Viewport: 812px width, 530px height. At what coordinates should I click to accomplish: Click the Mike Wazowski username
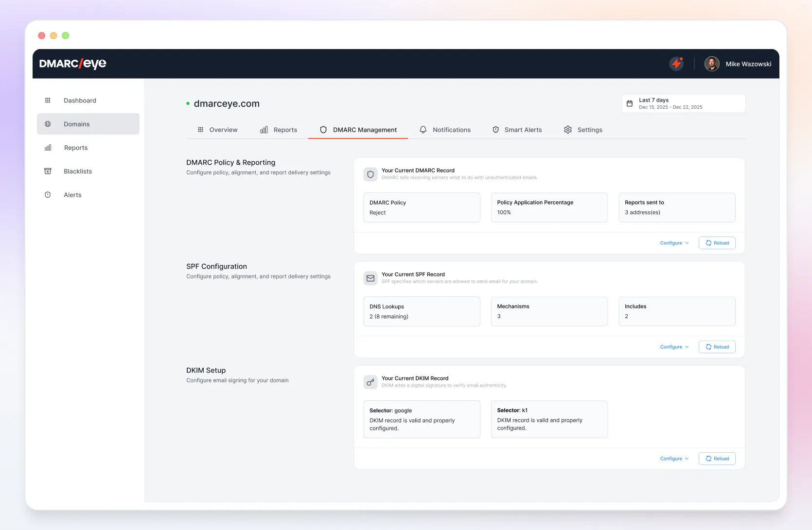coord(748,64)
